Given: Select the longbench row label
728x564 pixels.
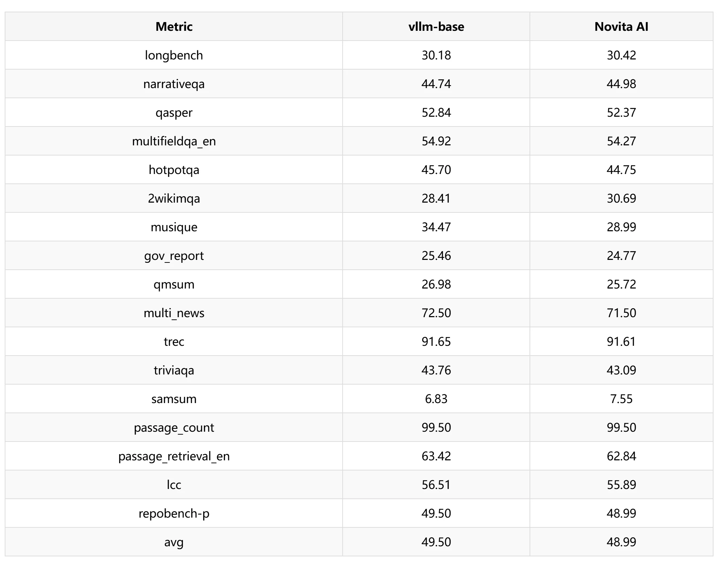Looking at the screenshot, I should pyautogui.click(x=174, y=55).
